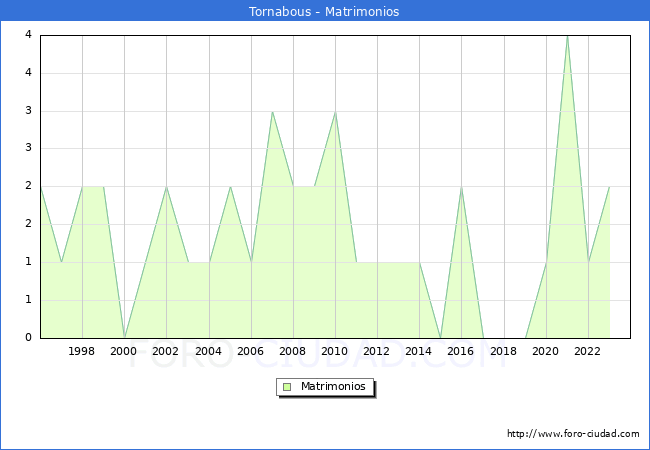Click the 2000 x-axis label

click(x=124, y=351)
